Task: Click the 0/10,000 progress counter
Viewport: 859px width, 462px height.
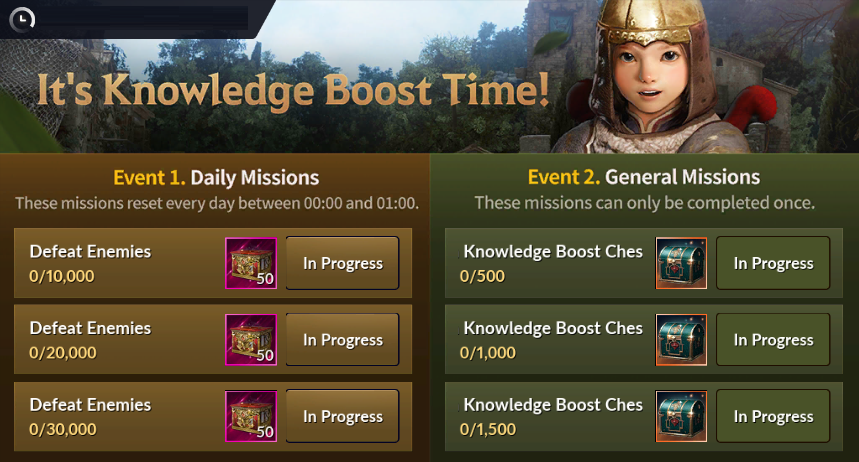Action: (61, 276)
